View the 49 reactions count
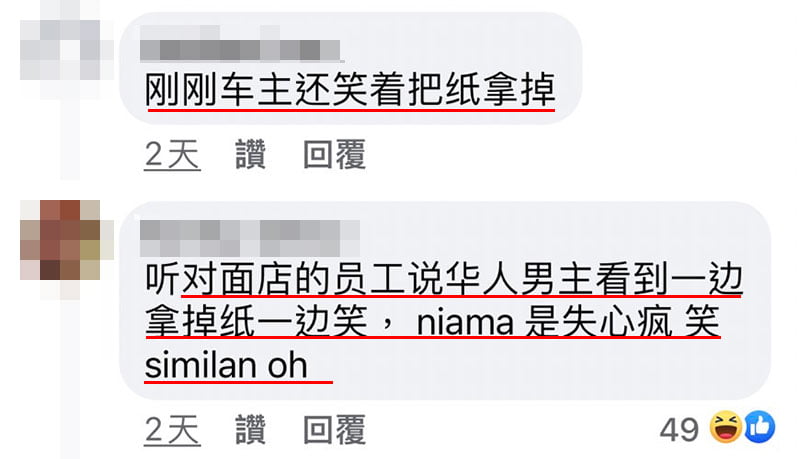This screenshot has width=800, height=459. tap(679, 429)
